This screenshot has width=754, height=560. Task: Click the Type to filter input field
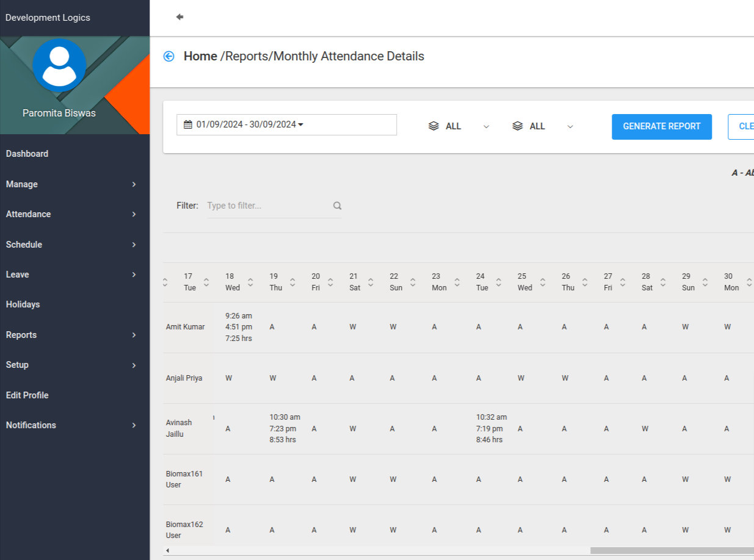274,206
